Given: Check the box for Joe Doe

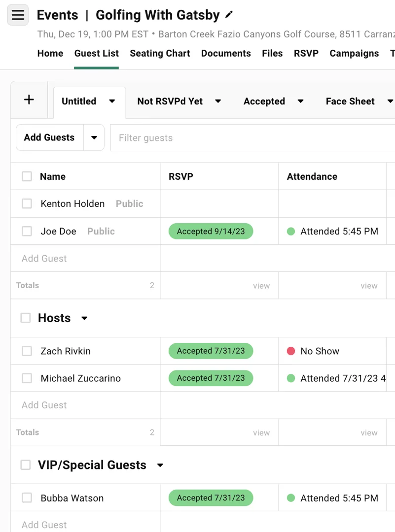Looking at the screenshot, I should pyautogui.click(x=27, y=232).
